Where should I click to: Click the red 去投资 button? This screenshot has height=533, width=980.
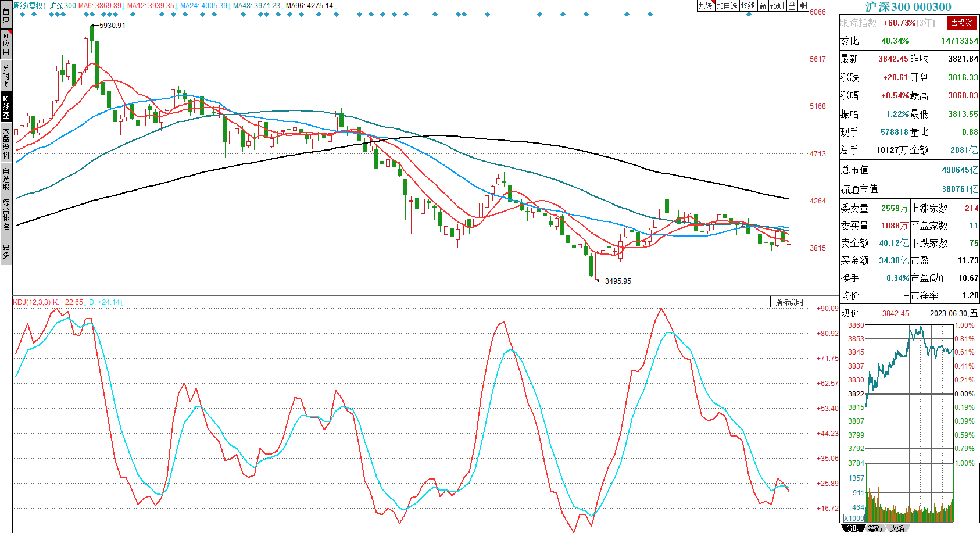pos(961,23)
